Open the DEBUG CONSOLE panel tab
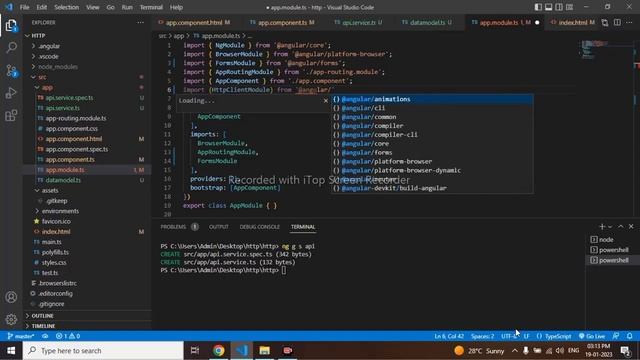This screenshot has height=360, width=640. pos(260,227)
